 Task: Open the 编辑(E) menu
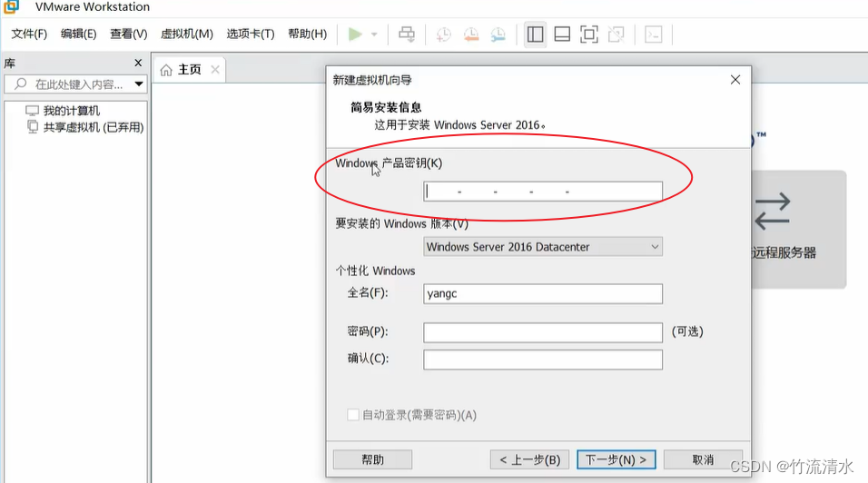(78, 34)
